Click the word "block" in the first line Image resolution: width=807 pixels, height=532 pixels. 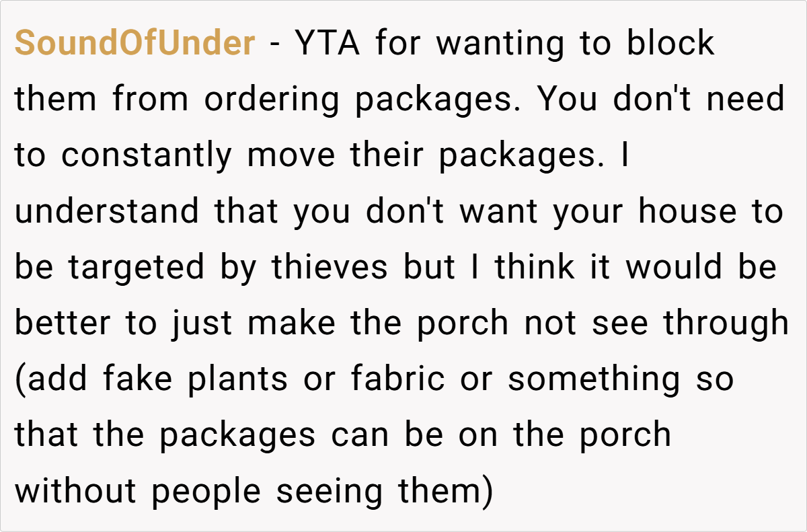pyautogui.click(x=670, y=44)
